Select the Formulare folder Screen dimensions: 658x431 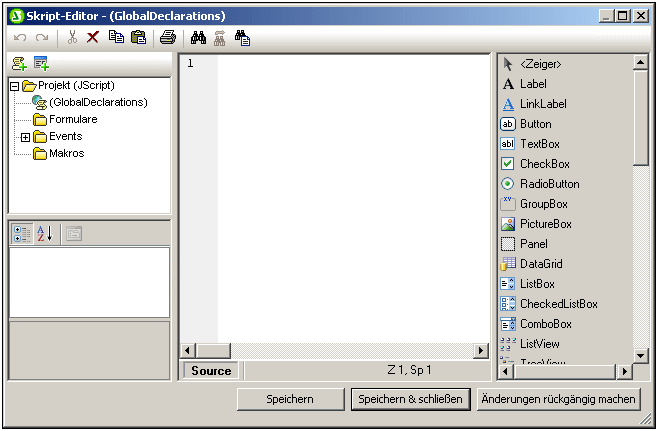coord(73,120)
